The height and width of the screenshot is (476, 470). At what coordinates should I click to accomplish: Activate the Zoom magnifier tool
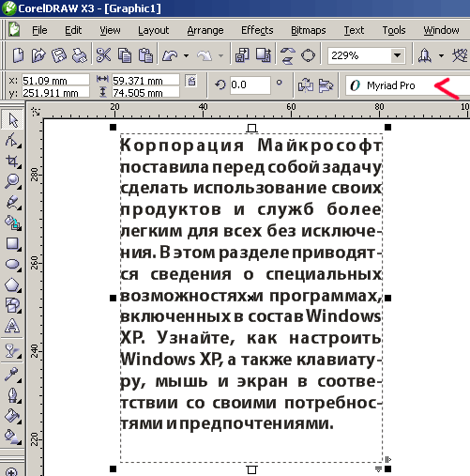coord(12,181)
